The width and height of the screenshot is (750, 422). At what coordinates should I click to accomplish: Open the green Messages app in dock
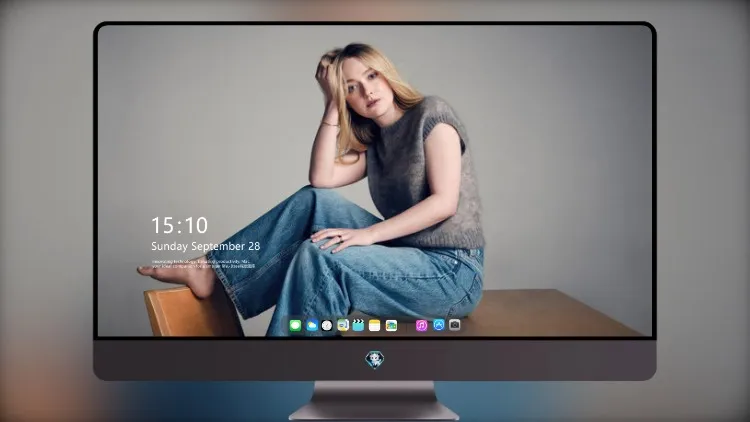pyautogui.click(x=295, y=326)
